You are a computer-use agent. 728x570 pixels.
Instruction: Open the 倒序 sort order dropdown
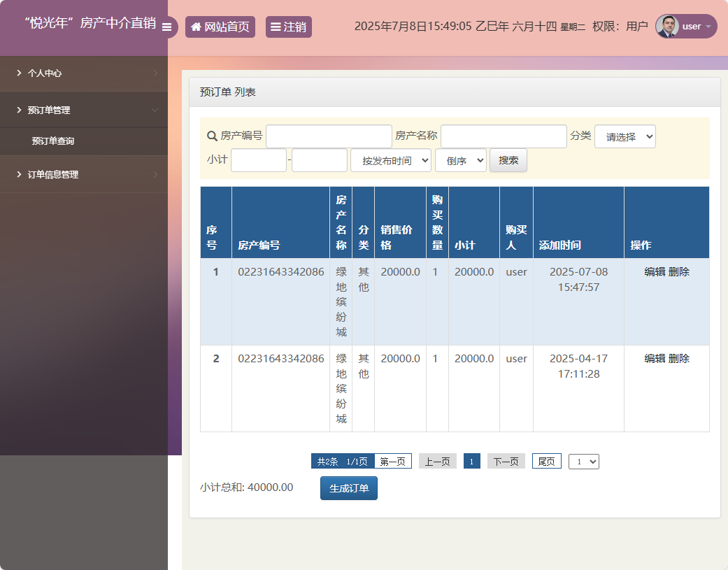460,159
